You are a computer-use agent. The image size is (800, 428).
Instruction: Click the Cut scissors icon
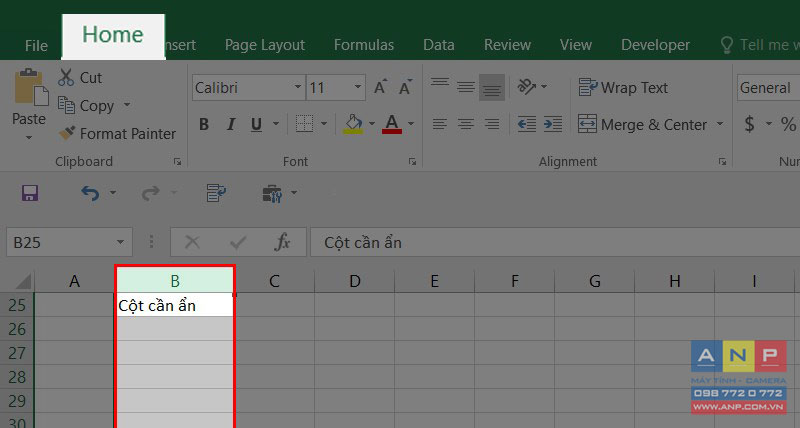[66, 78]
